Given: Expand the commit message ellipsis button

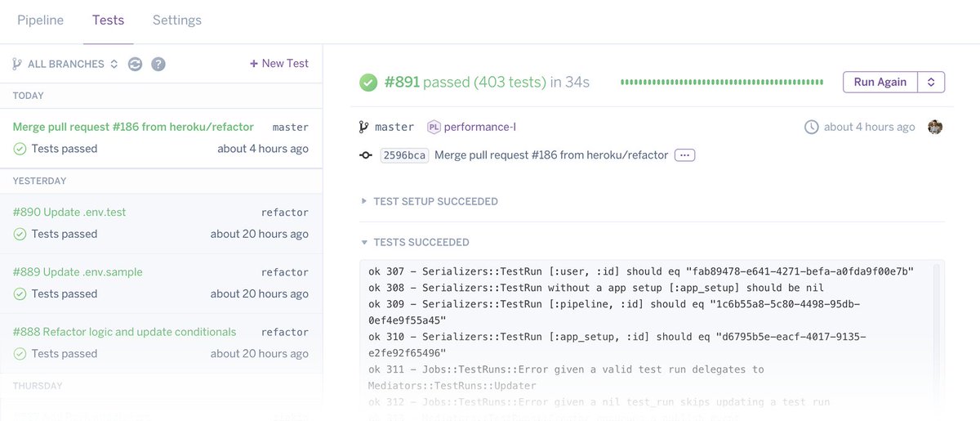Looking at the screenshot, I should point(684,155).
